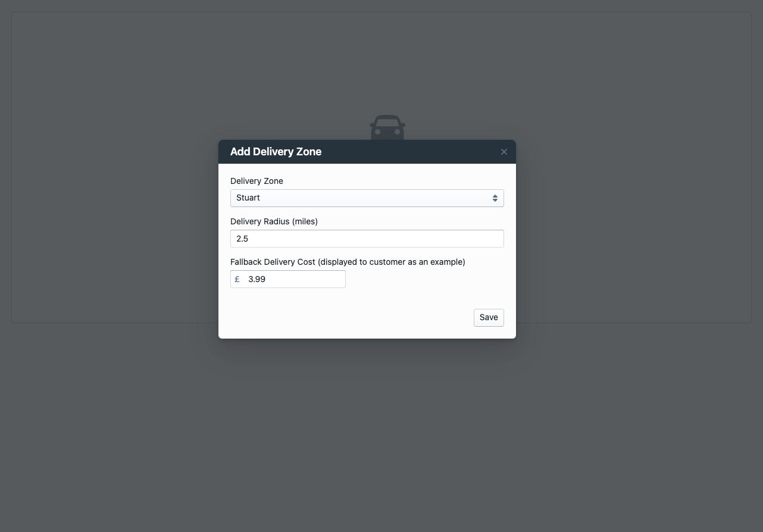Focus the Fallback Delivery Cost amount field

click(295, 279)
